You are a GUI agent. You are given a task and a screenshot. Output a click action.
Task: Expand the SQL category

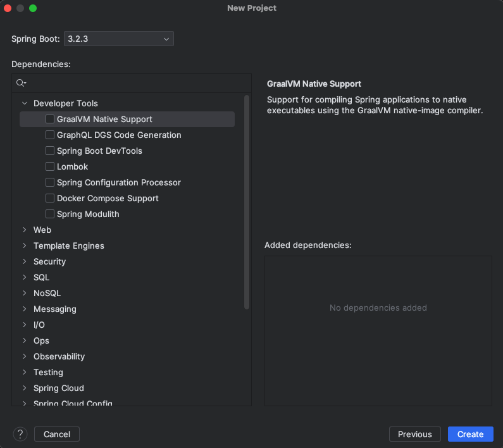pyautogui.click(x=25, y=277)
